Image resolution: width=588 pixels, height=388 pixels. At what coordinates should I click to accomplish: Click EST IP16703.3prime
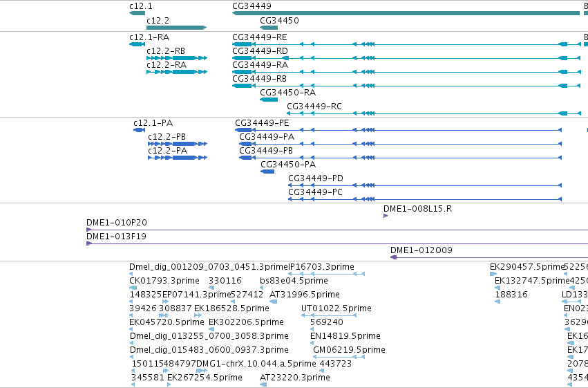[326, 274]
